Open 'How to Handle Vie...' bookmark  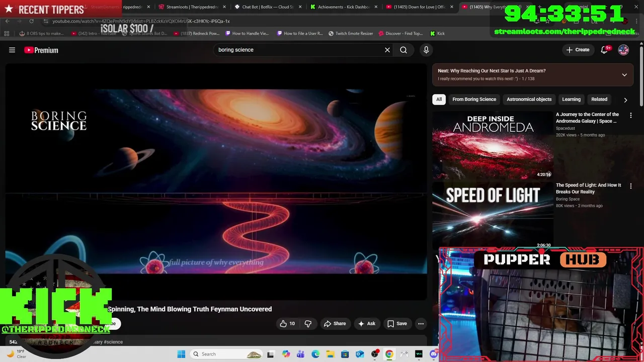(x=247, y=34)
